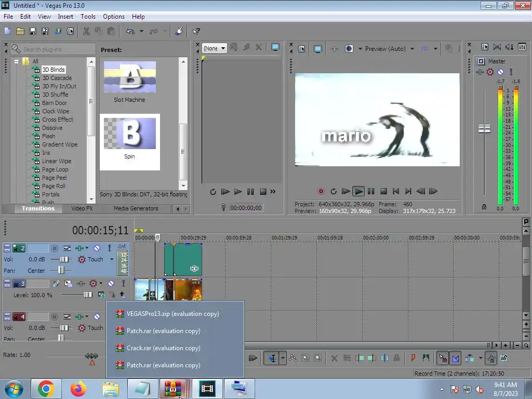Image resolution: width=532 pixels, height=399 pixels.
Task: Toggle preview on external monitor icon
Action: pos(318,49)
